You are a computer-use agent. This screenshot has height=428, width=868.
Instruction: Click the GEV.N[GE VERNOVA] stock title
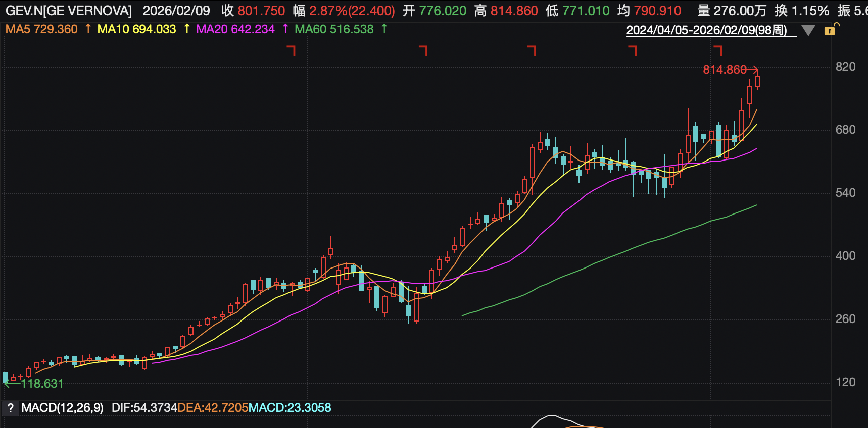point(69,11)
